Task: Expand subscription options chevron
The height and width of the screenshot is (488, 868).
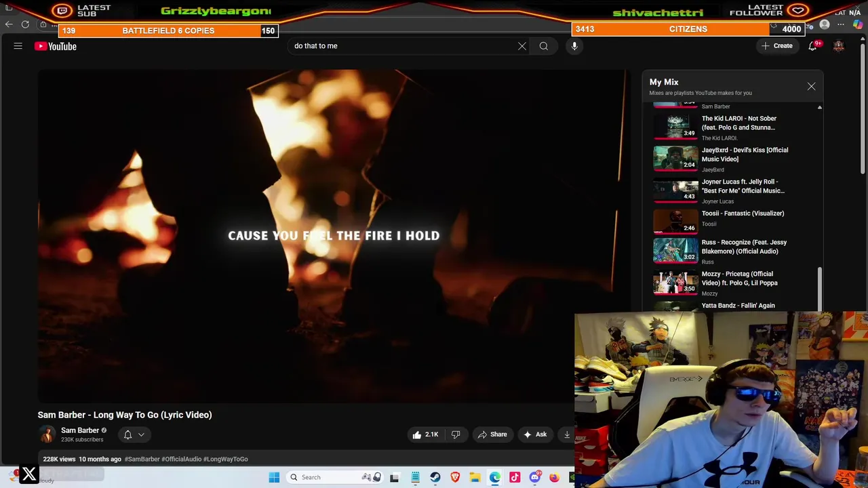Action: 141,434
